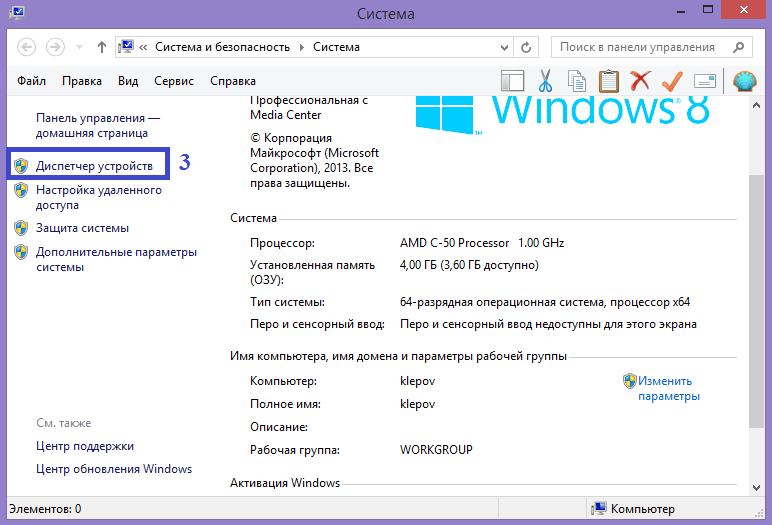Open the Справка menu
The height and width of the screenshot is (525, 772).
233,81
